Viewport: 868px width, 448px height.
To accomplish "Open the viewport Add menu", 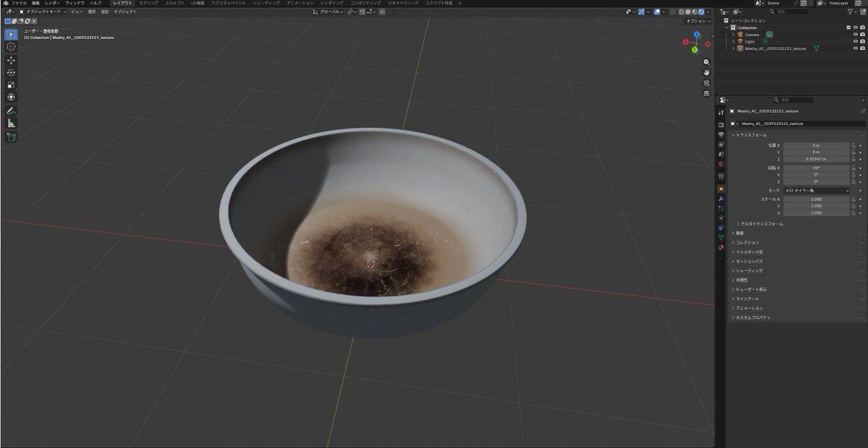I will pos(105,12).
